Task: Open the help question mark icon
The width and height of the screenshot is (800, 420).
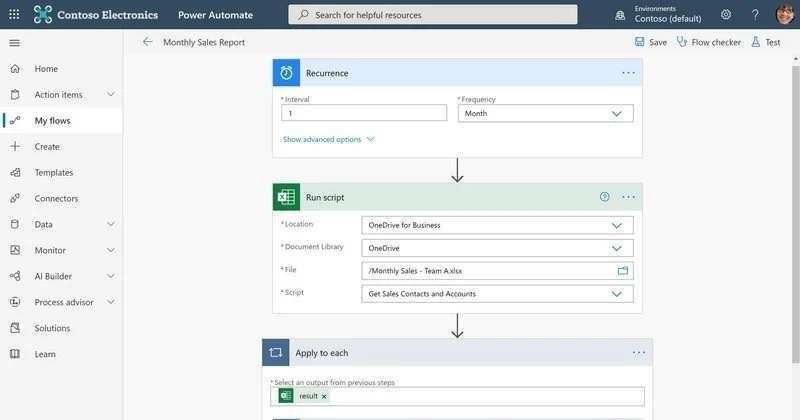Action: point(755,15)
